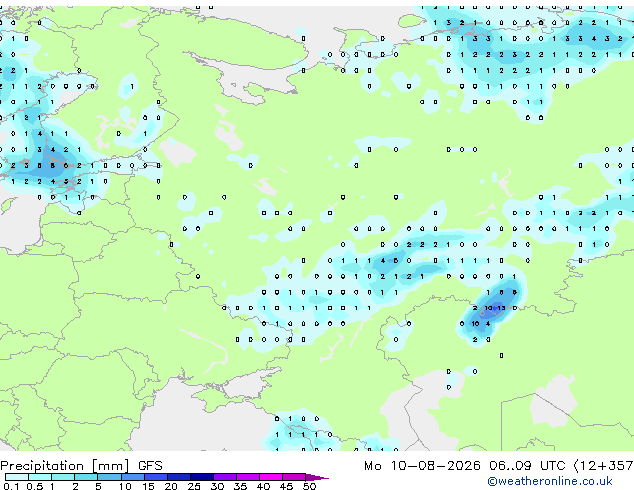Screen dimensions: 634x490
Task: Click the 1–2 mm legend swatch
Action: (x=63, y=477)
